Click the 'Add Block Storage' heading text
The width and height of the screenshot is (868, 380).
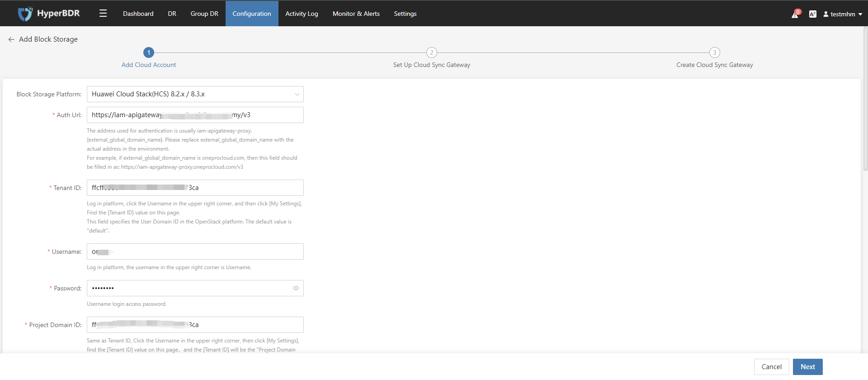(48, 39)
